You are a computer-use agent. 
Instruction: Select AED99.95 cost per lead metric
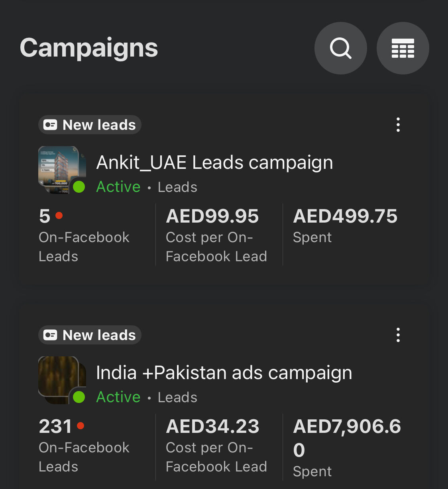212,216
